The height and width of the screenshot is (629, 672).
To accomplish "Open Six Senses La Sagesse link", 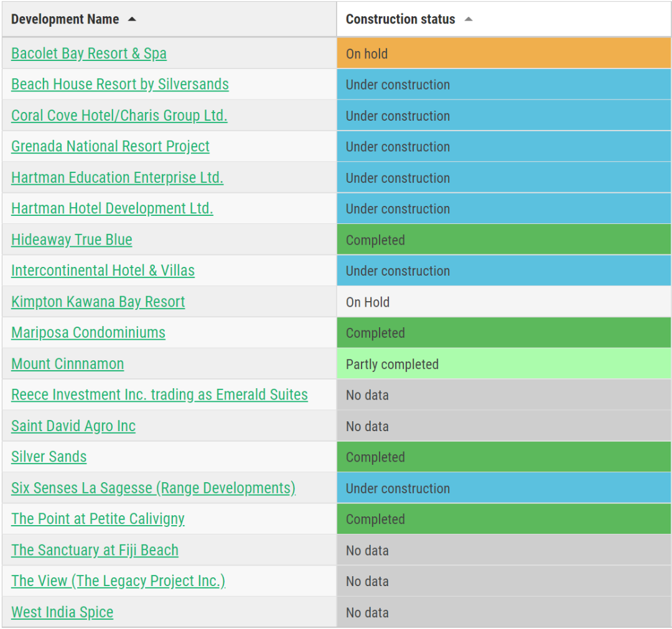I will coord(154,488).
